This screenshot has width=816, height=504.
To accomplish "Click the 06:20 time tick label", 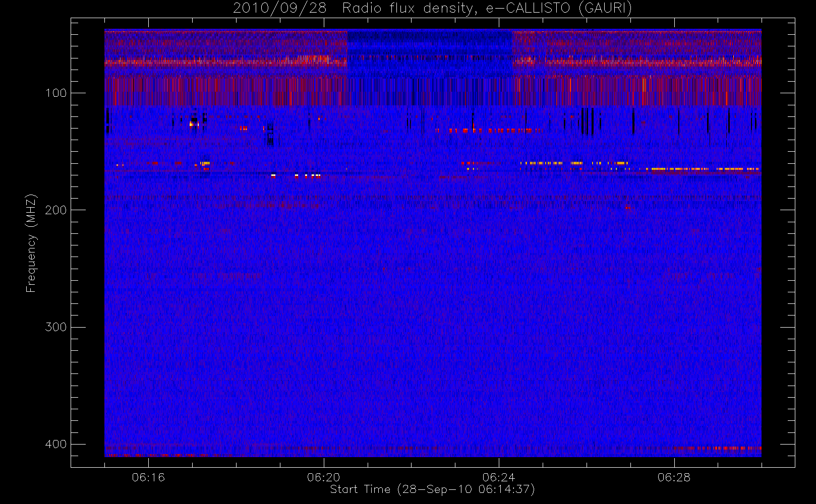I will [323, 477].
